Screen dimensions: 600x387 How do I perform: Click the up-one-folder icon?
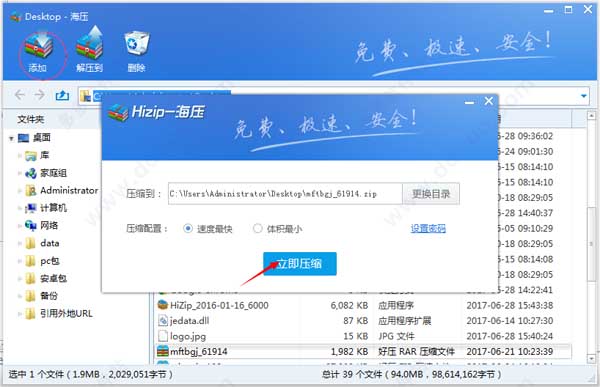pos(62,95)
